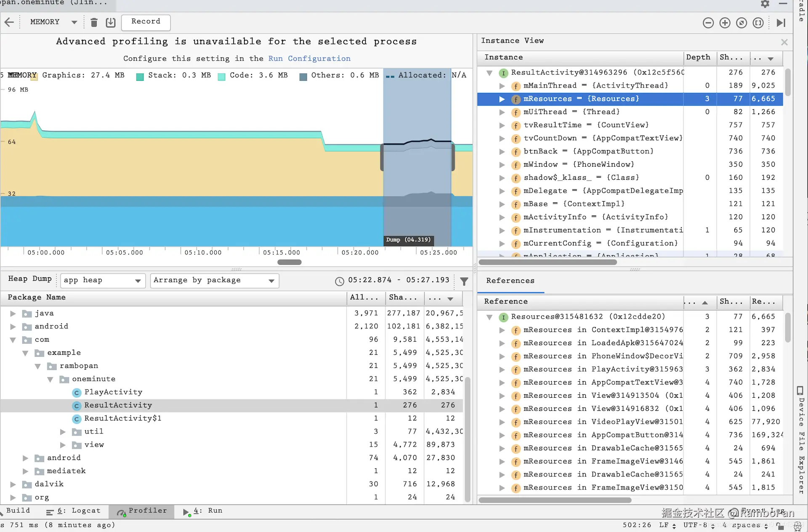Expand the mMainThread field node
Screen dimensions: 808x532
coord(502,86)
